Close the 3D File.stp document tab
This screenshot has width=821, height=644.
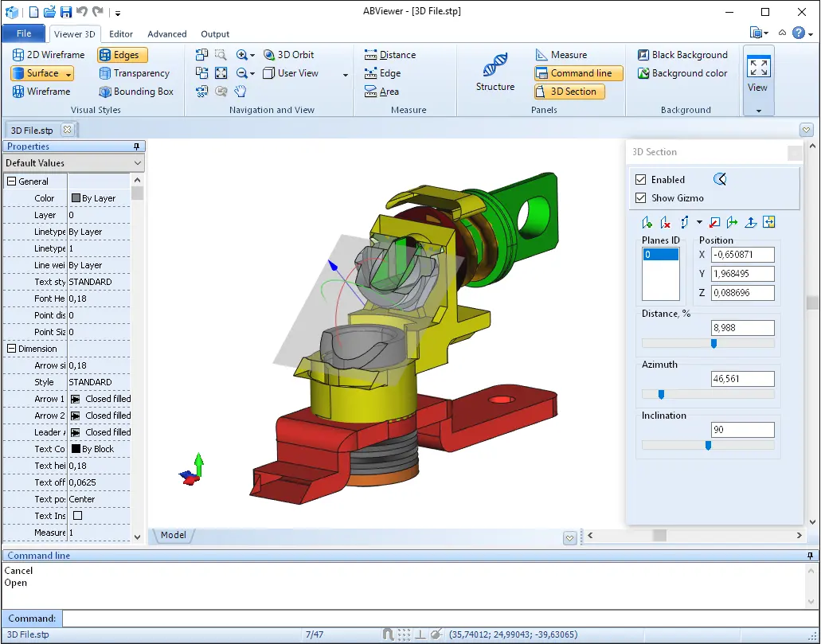[67, 129]
